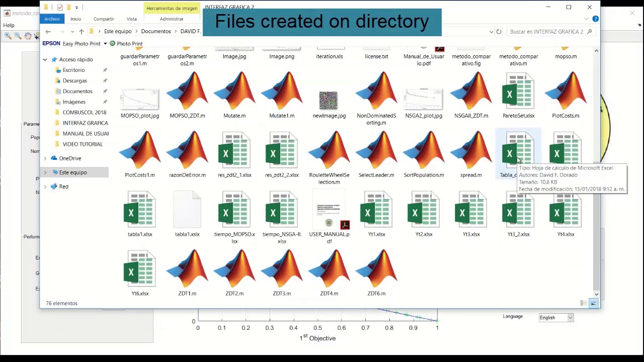Screen dimensions: 644x362
Task: Open the Administrar ribbon tab
Action: pos(172,19)
